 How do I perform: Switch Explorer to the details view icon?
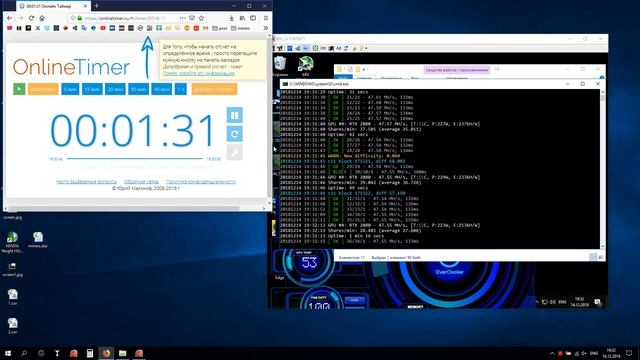coord(593,257)
